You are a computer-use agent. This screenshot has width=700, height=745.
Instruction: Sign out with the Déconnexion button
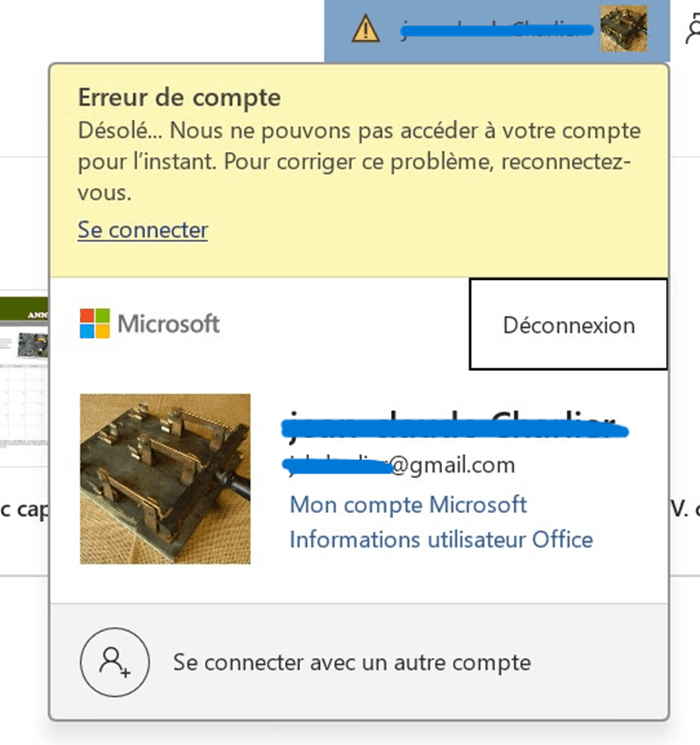point(569,324)
